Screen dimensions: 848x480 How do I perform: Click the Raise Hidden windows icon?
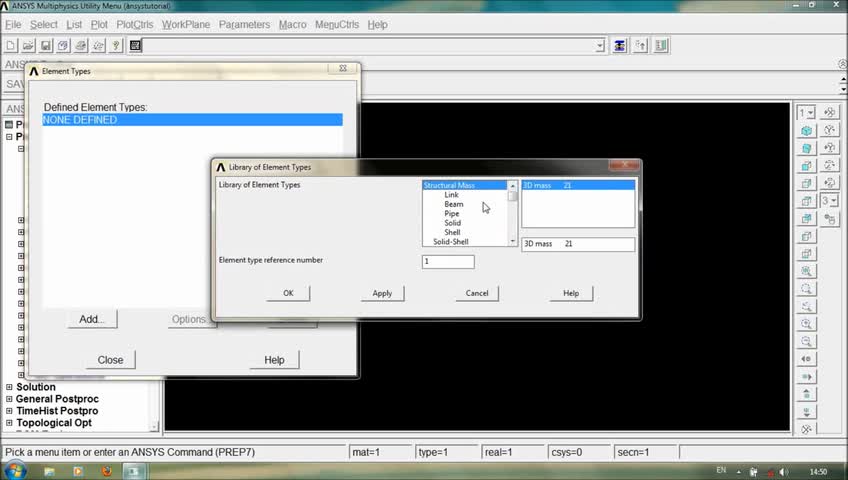point(620,46)
